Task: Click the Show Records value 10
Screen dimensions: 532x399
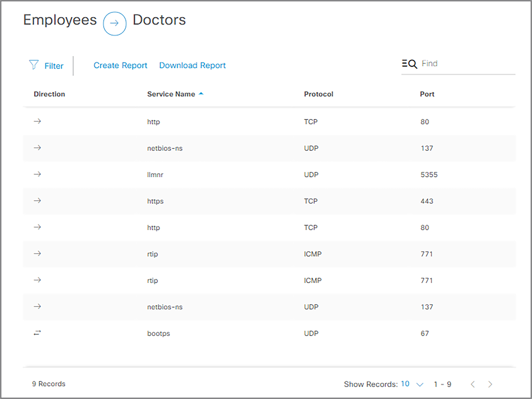Action: [x=405, y=384]
